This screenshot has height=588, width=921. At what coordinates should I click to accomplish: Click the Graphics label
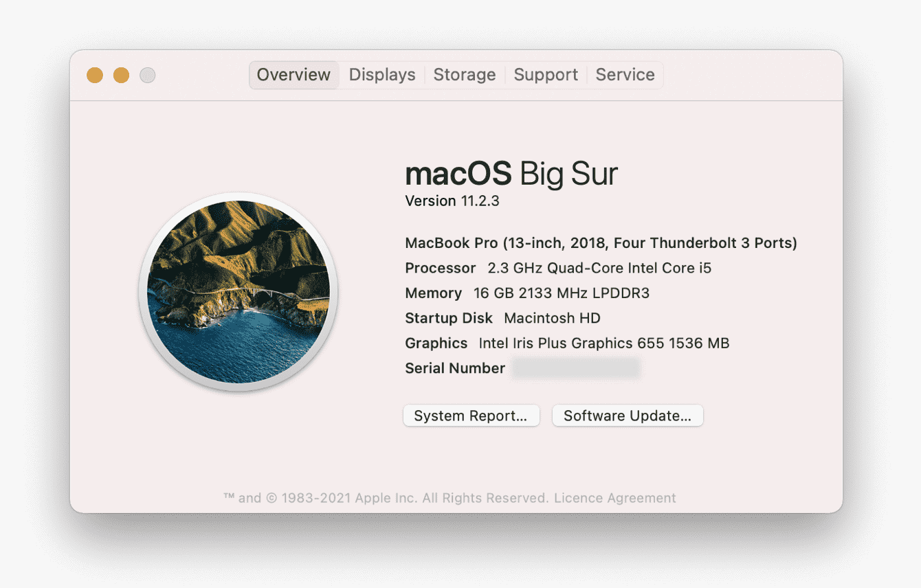[436, 343]
